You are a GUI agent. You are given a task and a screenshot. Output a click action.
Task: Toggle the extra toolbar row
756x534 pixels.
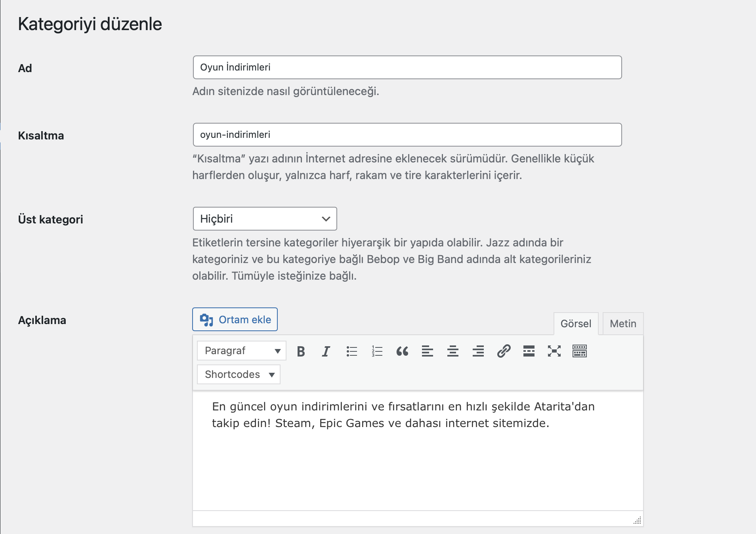coord(580,351)
